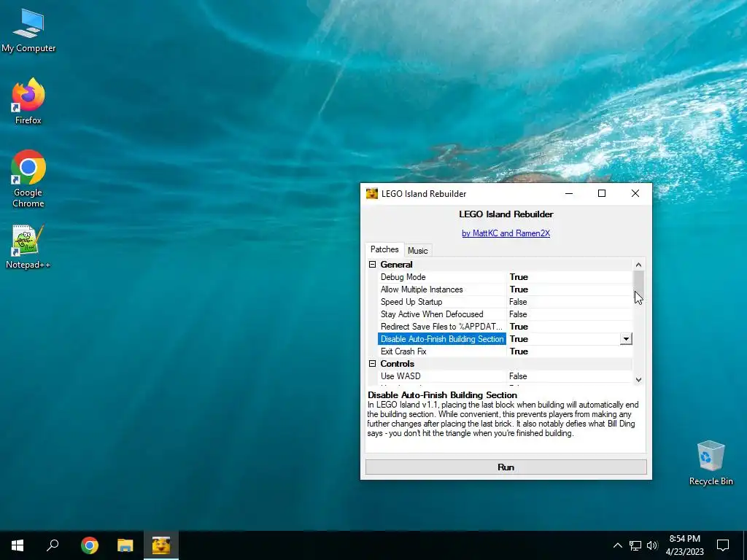Screen dimensions: 747x560
Task: Click the scroll up arrow in patches list
Action: 638,265
